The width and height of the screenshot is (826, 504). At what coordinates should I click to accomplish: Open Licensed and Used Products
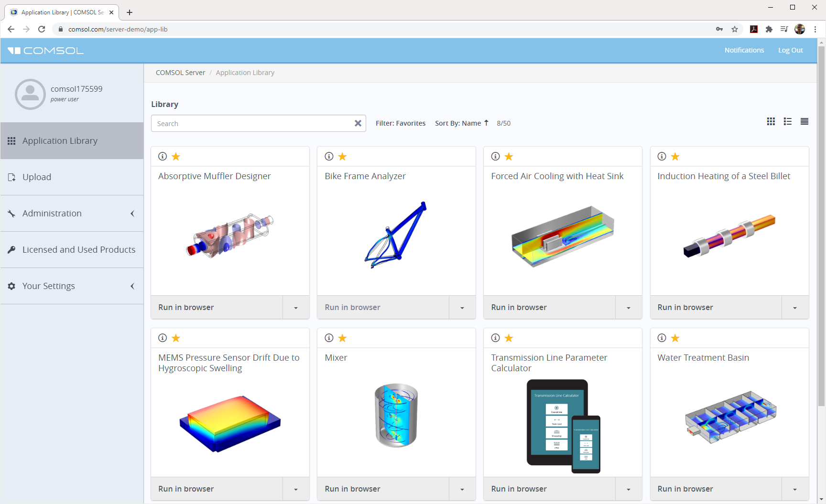72,249
